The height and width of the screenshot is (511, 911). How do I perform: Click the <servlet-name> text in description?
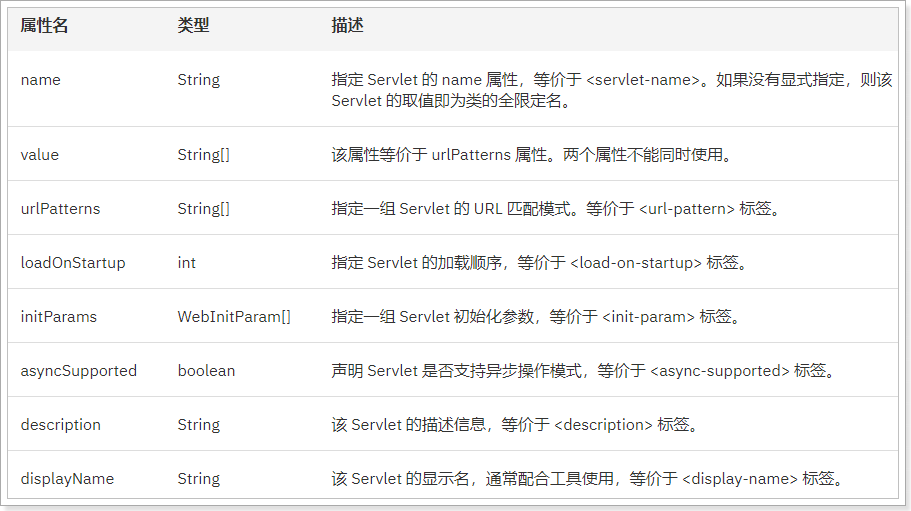643,80
